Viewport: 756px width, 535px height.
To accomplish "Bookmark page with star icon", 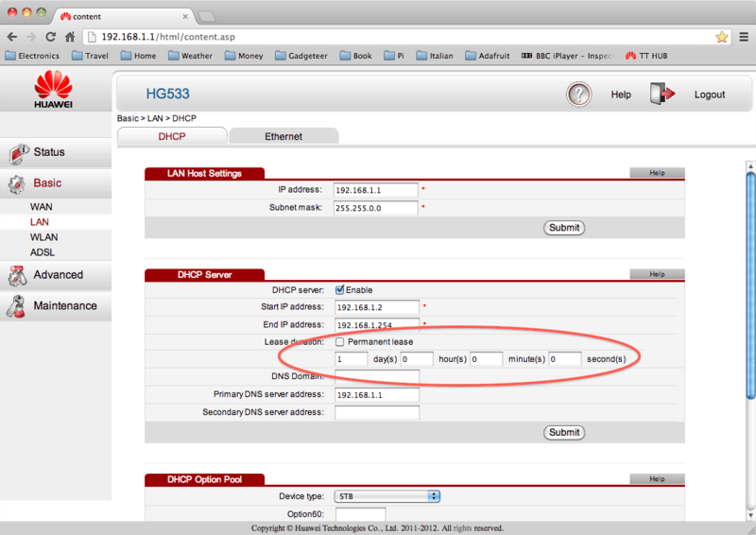I will (721, 37).
